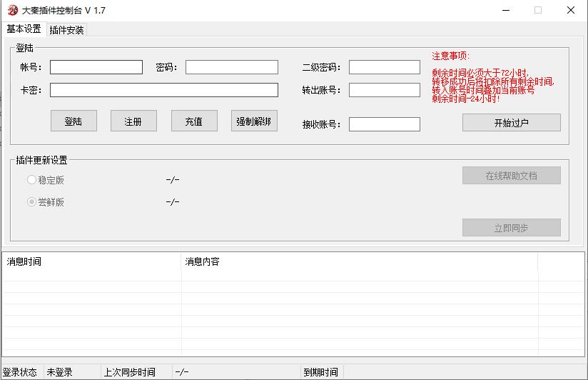Image resolution: width=588 pixels, height=380 pixels.
Task: Click the 充值 recharge button
Action: [x=194, y=121]
